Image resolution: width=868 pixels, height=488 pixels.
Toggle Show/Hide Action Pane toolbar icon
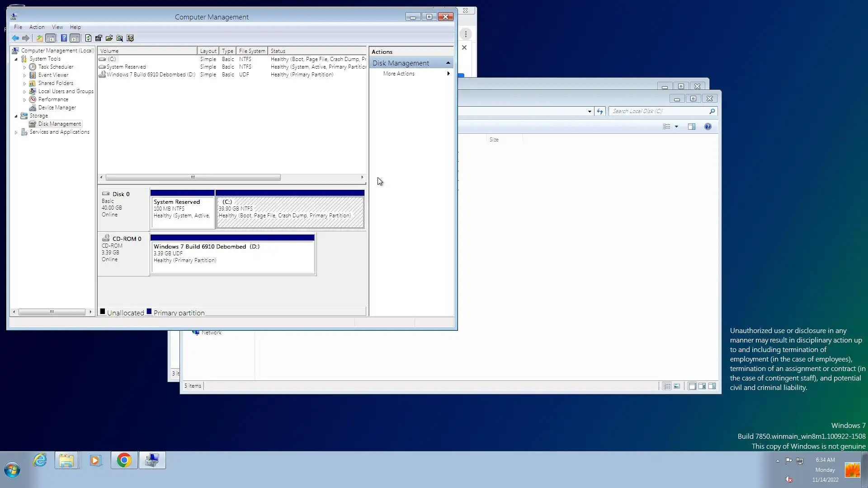[x=75, y=38]
